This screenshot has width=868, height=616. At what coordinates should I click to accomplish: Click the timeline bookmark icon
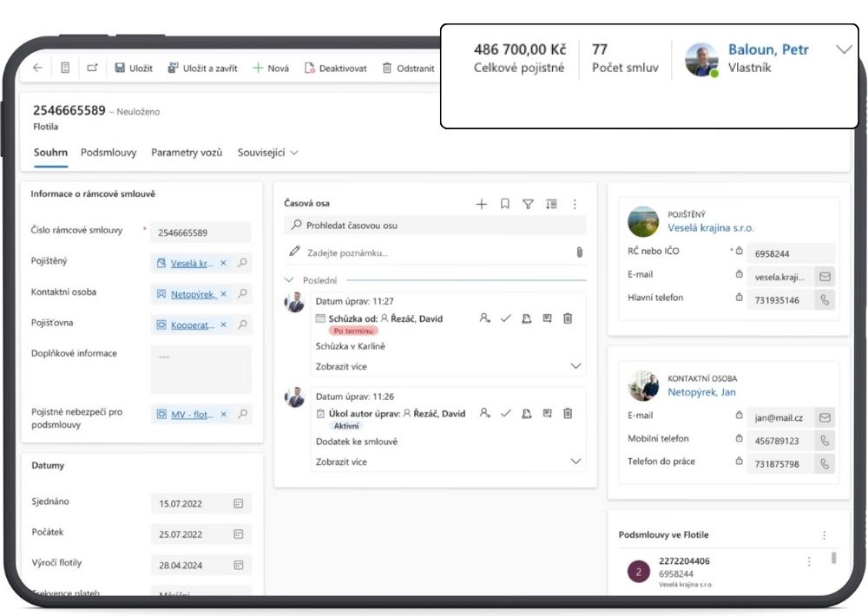[x=504, y=204]
